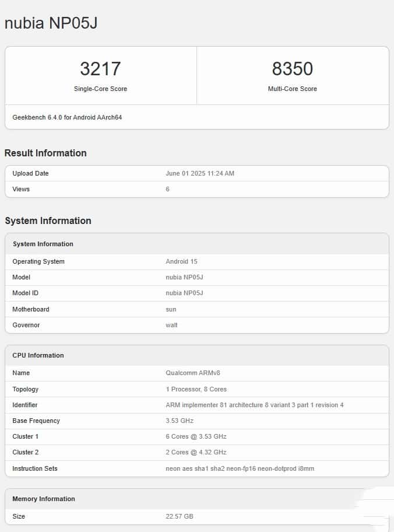Click the Result Information heading

(45, 153)
